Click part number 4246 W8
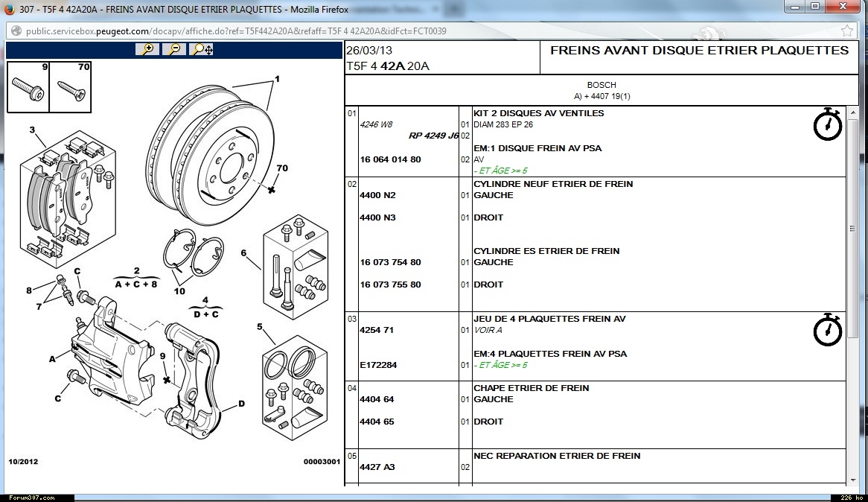868x502 pixels. pyautogui.click(x=376, y=124)
